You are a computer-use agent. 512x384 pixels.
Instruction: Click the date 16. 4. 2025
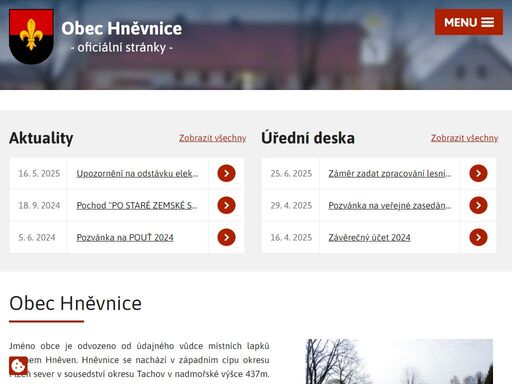point(291,237)
